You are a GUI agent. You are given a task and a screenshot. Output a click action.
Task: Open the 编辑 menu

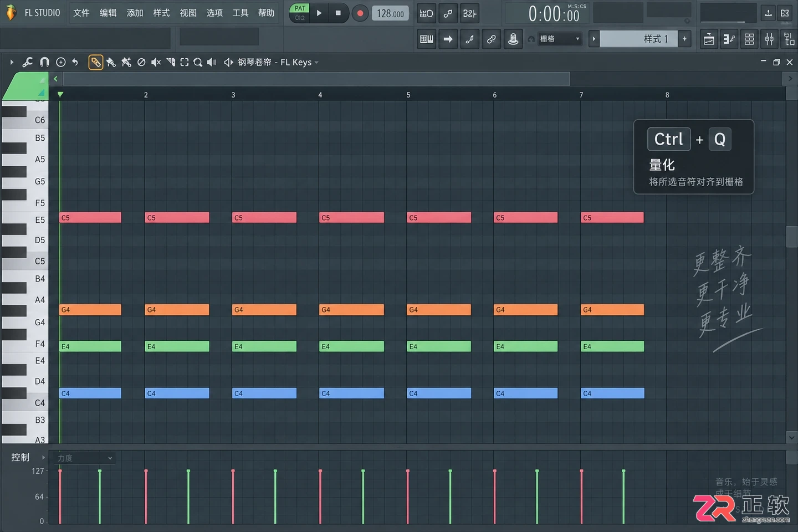pos(108,13)
